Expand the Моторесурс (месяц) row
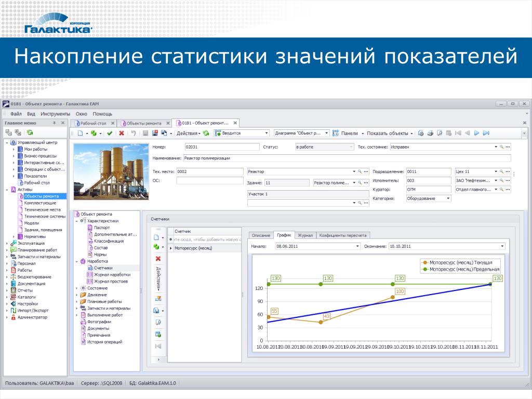 [170, 248]
